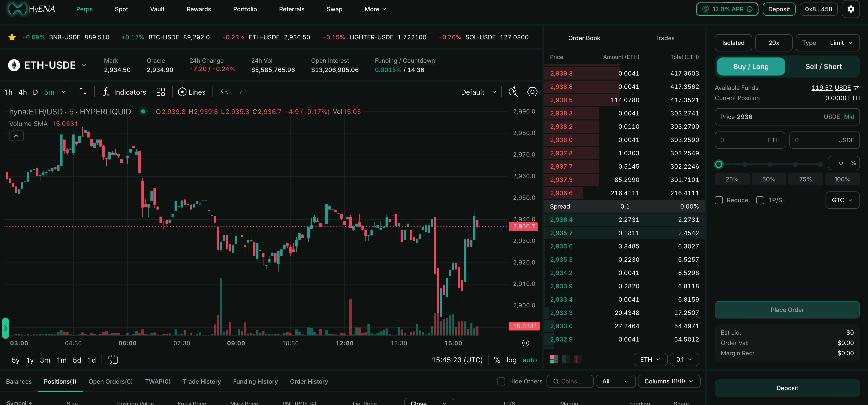Open the settings gear icon
The image size is (868, 405).
850,9
